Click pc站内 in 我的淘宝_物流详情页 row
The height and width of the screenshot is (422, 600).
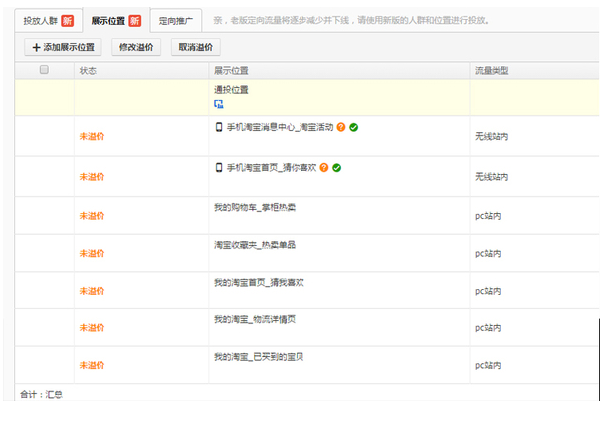pos(488,328)
